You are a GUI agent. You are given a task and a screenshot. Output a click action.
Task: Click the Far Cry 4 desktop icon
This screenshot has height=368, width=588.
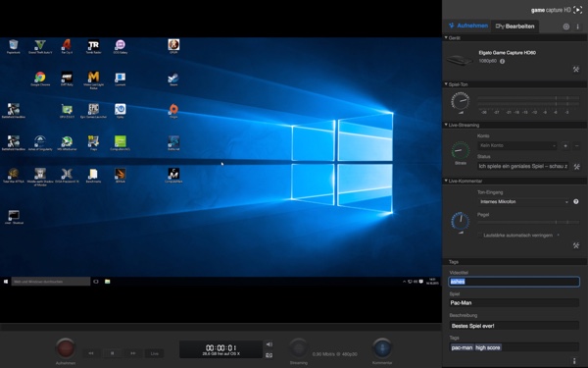point(67,46)
